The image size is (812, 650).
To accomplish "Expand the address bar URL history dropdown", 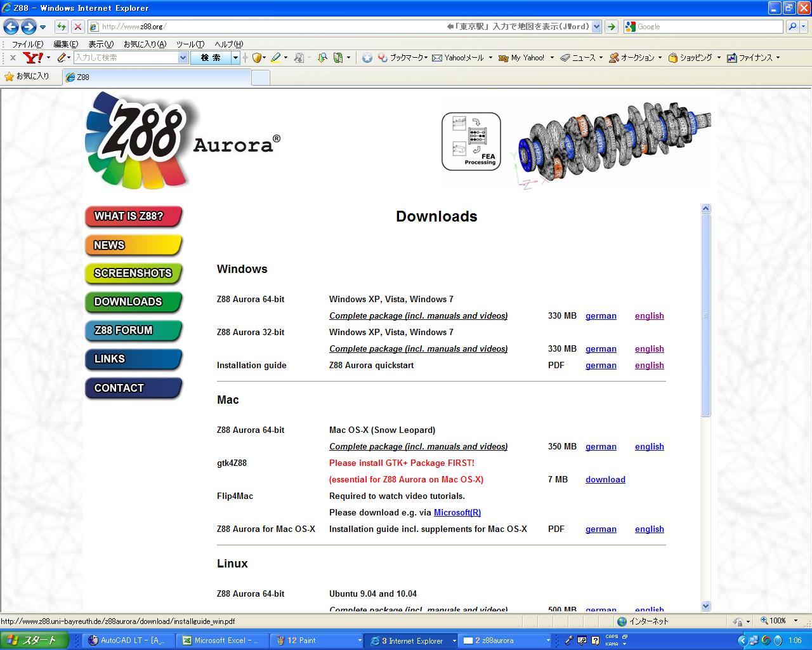I will [596, 27].
